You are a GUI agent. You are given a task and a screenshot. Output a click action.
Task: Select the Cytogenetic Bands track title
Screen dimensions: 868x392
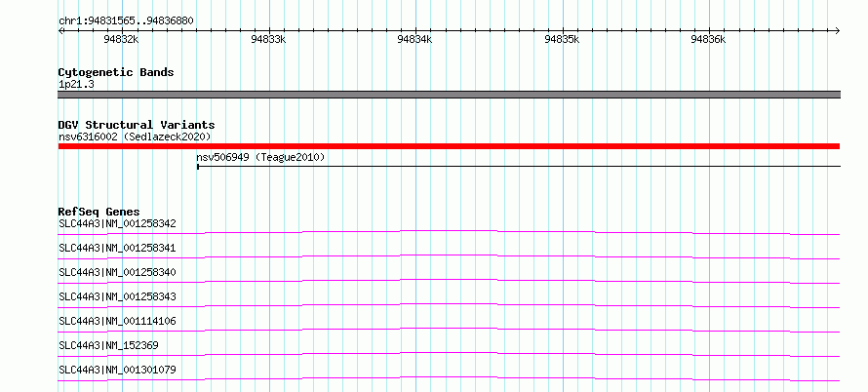pyautogui.click(x=116, y=72)
